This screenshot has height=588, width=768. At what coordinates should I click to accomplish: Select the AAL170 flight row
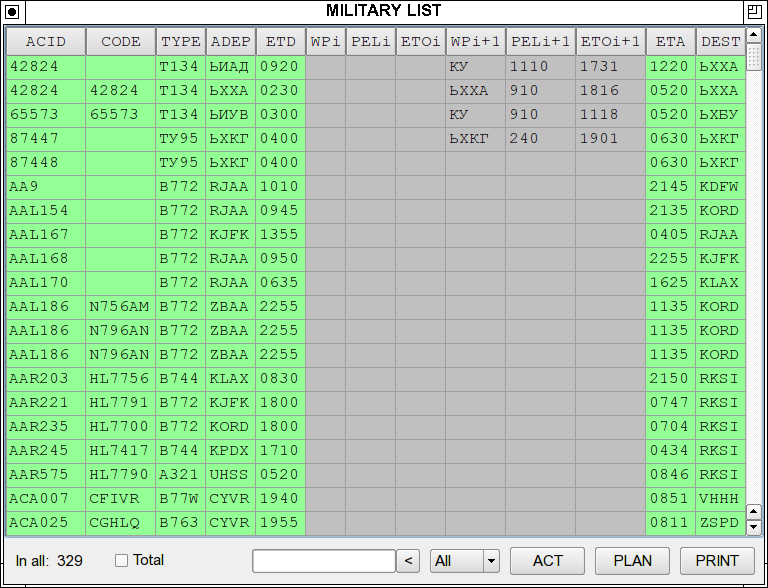376,283
